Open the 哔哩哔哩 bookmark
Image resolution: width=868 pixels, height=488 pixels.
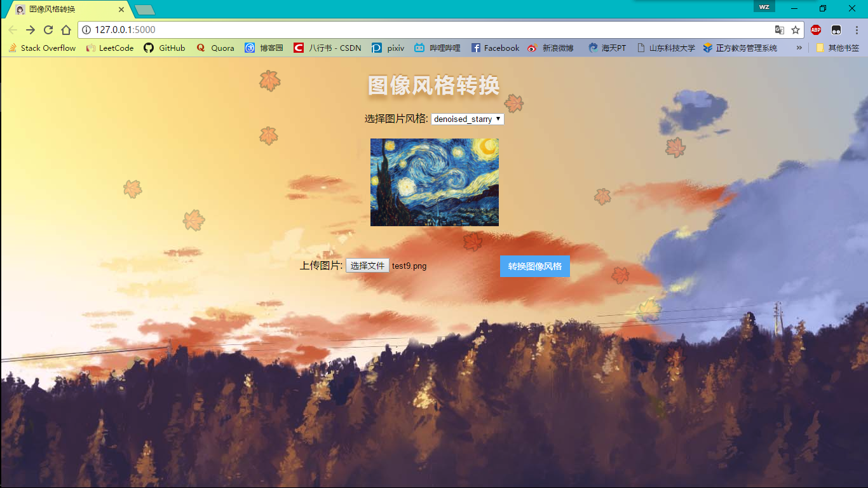pos(437,48)
